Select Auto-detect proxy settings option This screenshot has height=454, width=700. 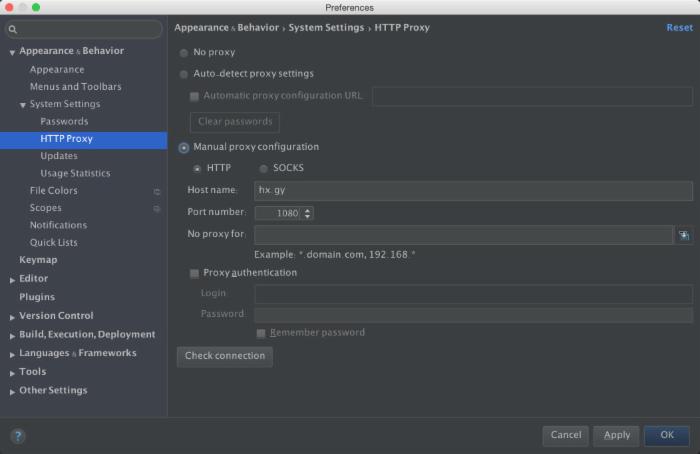click(184, 74)
